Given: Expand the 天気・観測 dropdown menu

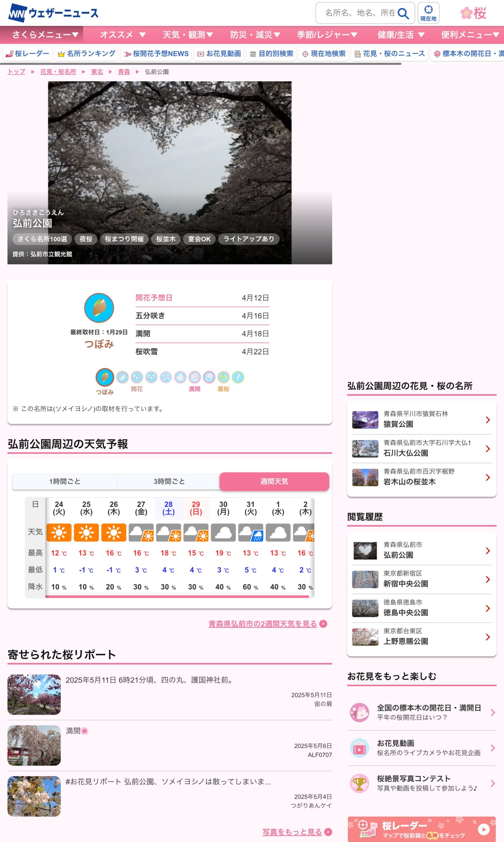Looking at the screenshot, I should 188,35.
